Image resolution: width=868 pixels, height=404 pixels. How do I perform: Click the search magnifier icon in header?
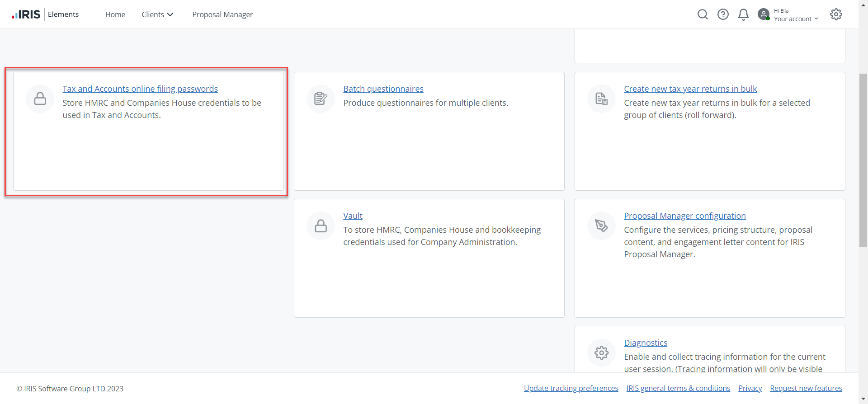(x=703, y=14)
